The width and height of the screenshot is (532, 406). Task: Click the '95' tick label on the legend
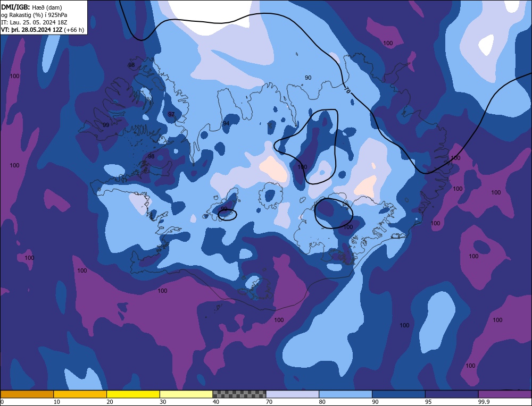point(428,402)
